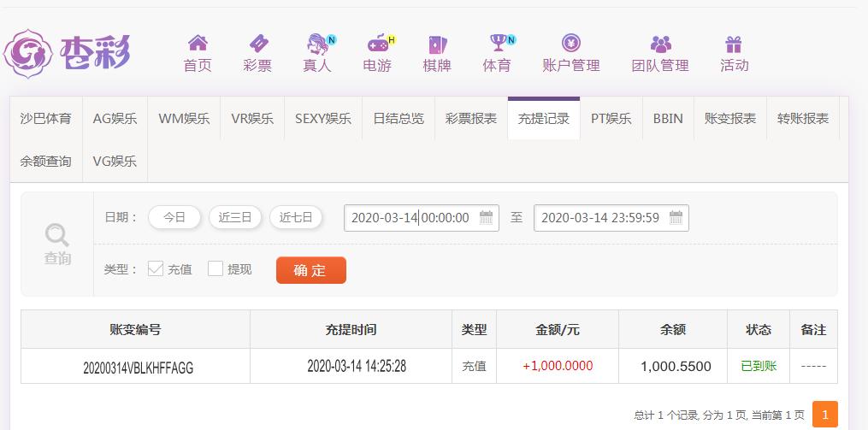The image size is (868, 430).
Task: Open the 彩票 lottery ticket icon
Action: click(x=257, y=43)
